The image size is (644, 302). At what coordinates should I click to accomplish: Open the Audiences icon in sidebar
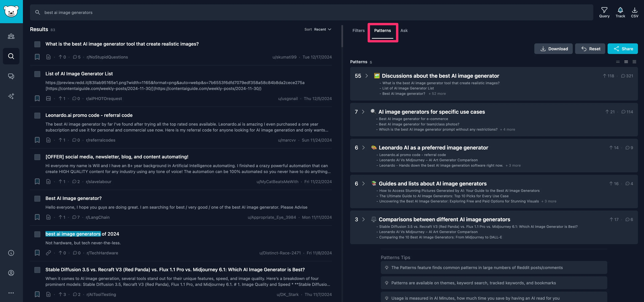coord(11,36)
